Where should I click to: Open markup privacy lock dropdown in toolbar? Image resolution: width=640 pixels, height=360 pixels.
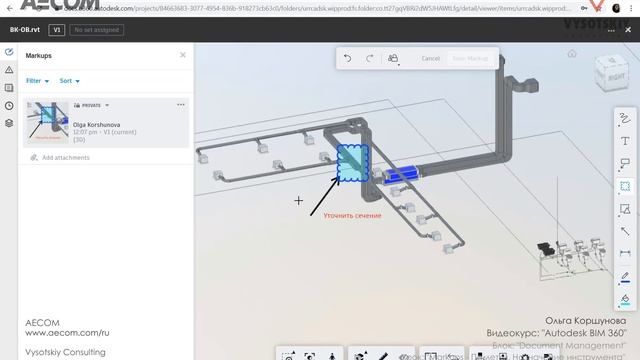click(393, 59)
